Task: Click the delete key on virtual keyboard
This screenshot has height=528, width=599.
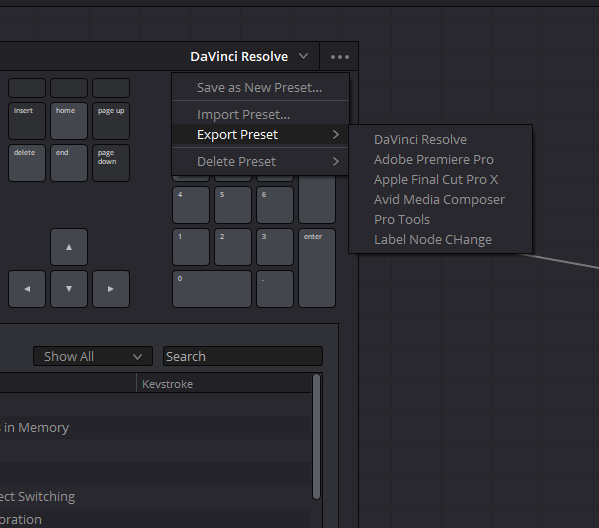Action: 27,163
